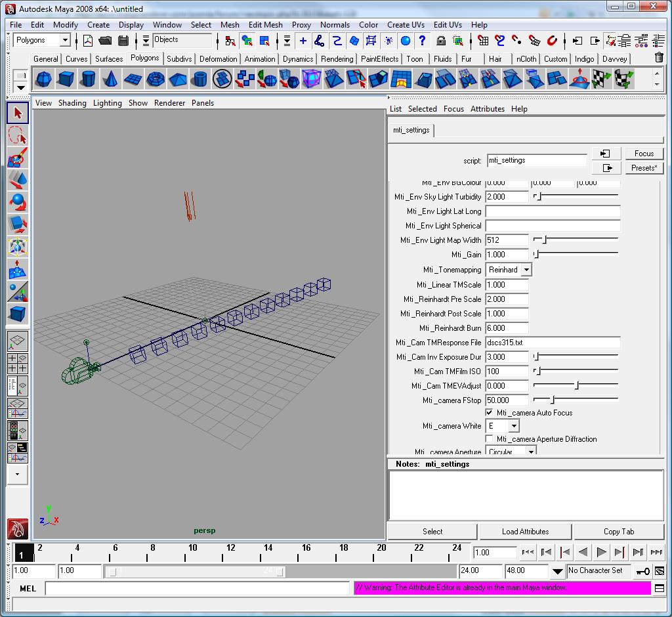Click the Select button

432,532
